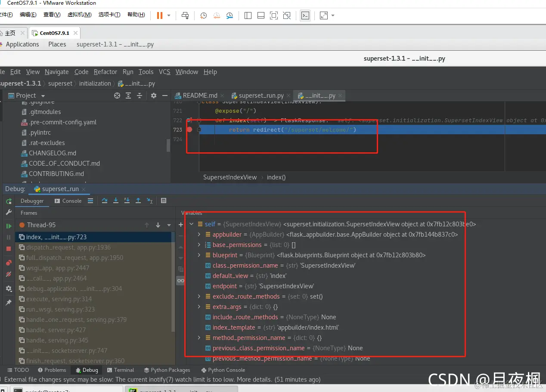Switch to README.md editor tab
This screenshot has width=546, height=392.
199,96
